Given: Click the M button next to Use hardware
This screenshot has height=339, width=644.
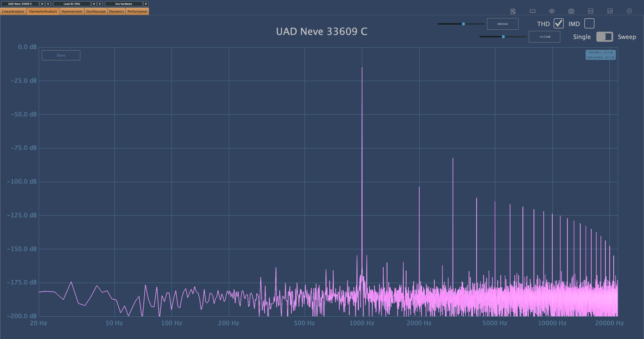Looking at the screenshot, I should point(146,4).
